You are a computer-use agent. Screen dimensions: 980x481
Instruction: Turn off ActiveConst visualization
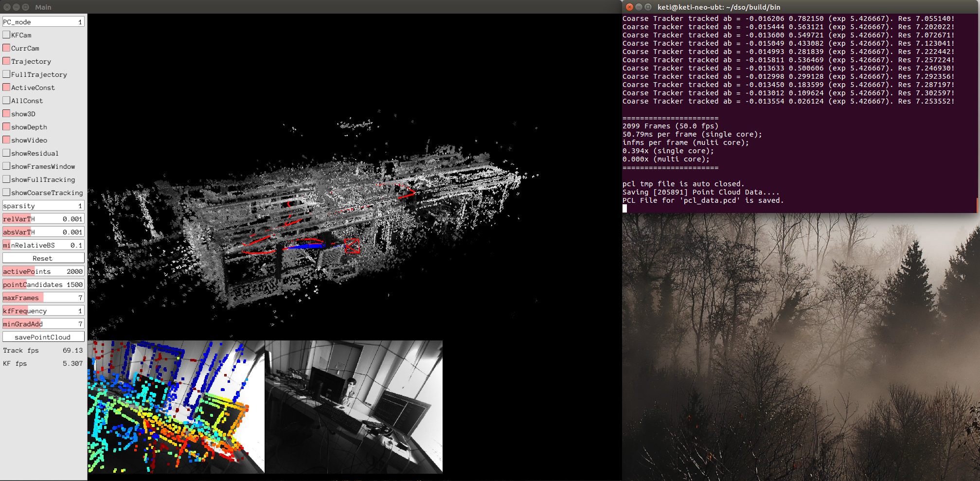(6, 87)
